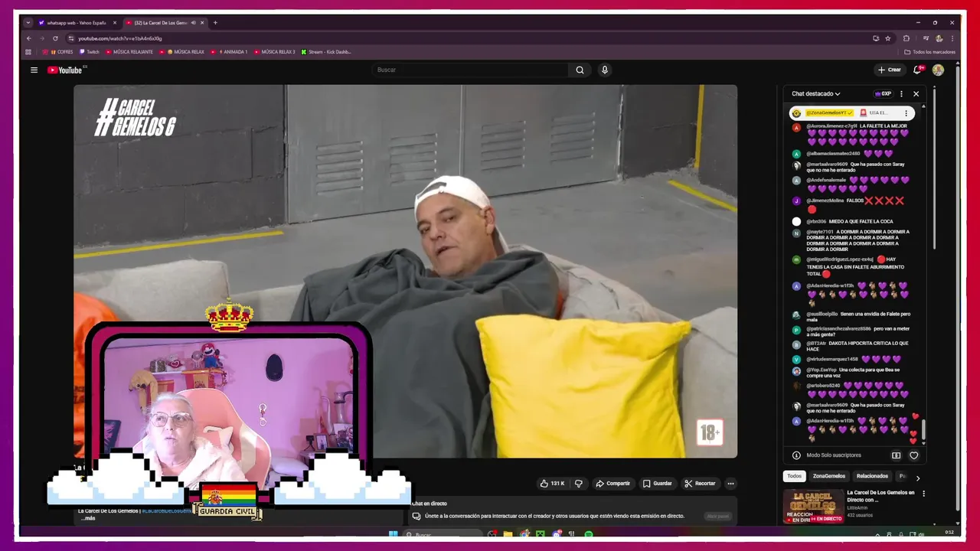Screen dimensions: 980x551
Task: Bookmark this page with the star
Action: click(888, 38)
